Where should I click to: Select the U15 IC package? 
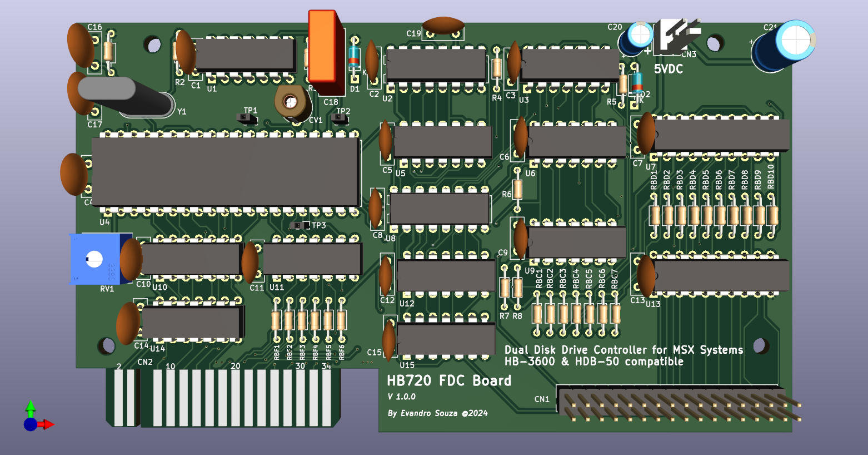coord(446,339)
